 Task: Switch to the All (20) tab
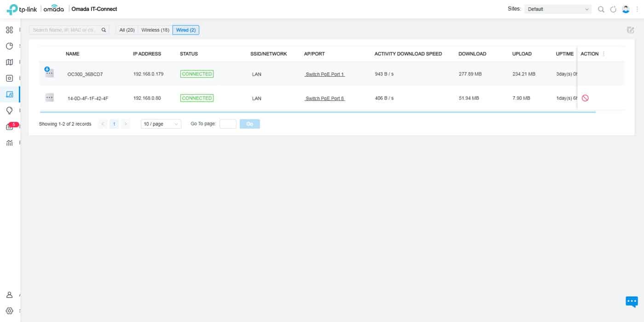(x=127, y=30)
